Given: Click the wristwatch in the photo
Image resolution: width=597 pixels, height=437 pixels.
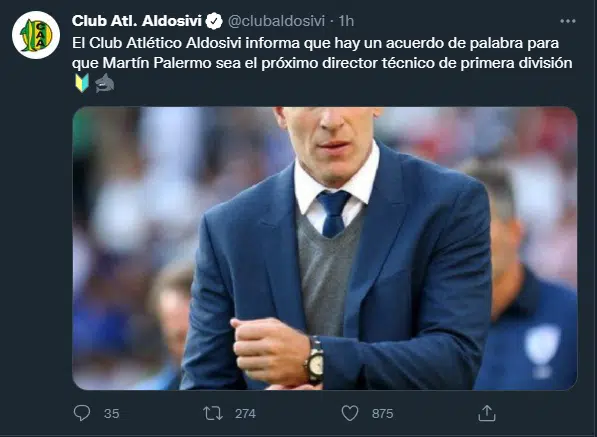Looking at the screenshot, I should point(315,360).
